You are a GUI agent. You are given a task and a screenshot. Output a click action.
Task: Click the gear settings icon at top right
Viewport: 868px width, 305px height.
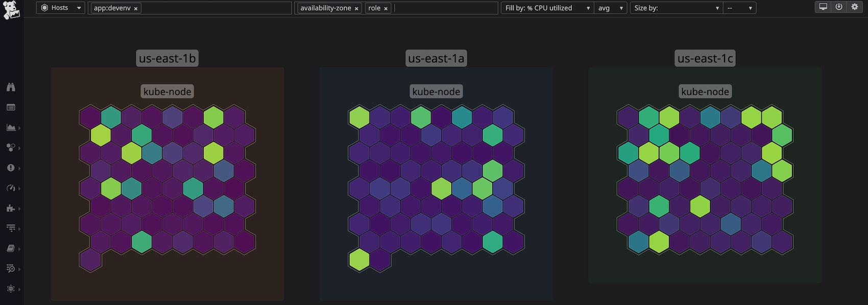pyautogui.click(x=855, y=7)
